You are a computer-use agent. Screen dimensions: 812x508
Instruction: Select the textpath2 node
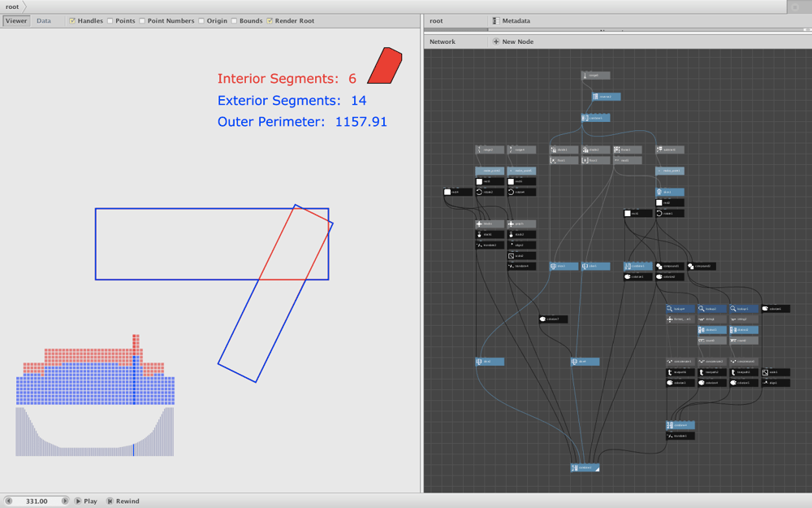click(x=712, y=372)
